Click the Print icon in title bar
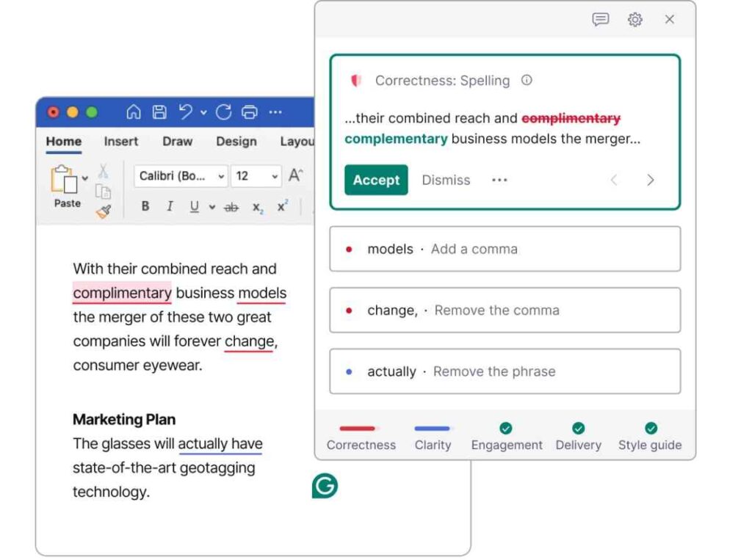Viewport: 752px width, 560px height. 250,112
